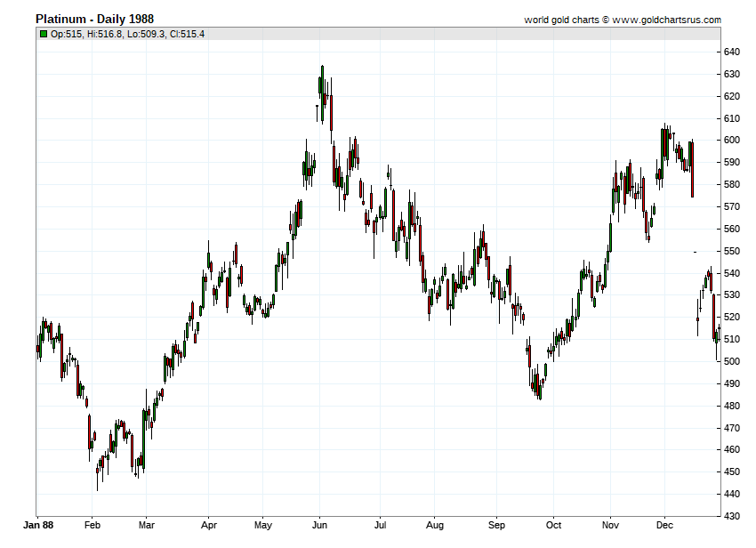This screenshot has height=548, width=756.
Task: Click the 550 price axis label
Action: [x=732, y=251]
